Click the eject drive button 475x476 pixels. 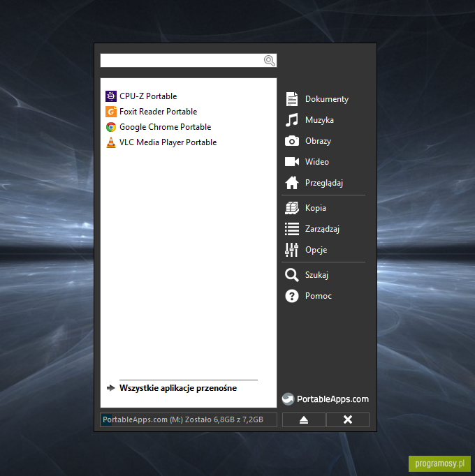click(x=304, y=420)
